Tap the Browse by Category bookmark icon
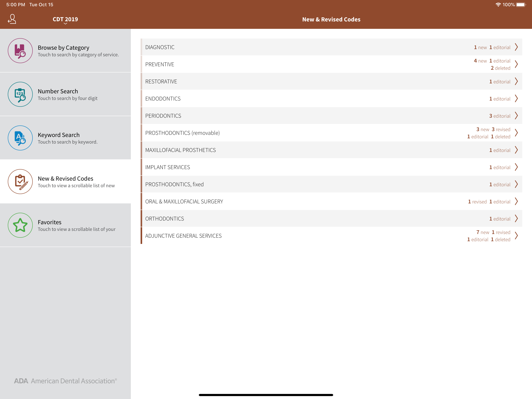Viewport: 532px width, 399px height. [20, 51]
